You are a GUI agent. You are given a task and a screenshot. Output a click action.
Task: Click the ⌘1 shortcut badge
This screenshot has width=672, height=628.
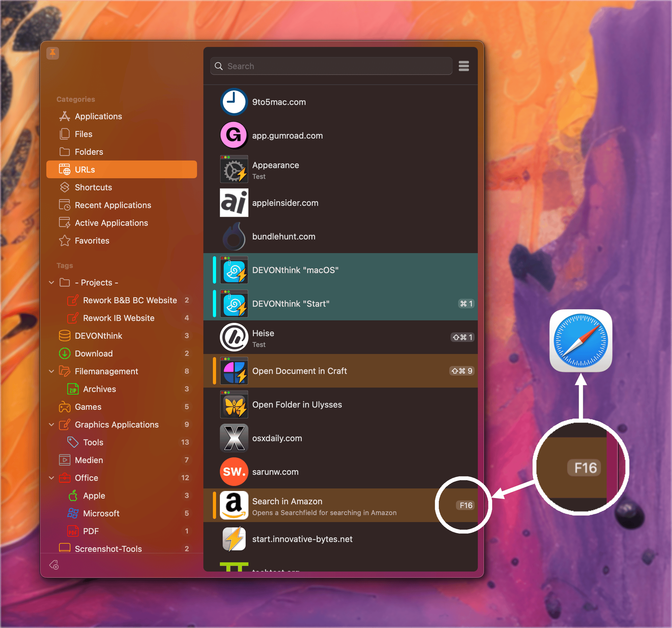(466, 304)
